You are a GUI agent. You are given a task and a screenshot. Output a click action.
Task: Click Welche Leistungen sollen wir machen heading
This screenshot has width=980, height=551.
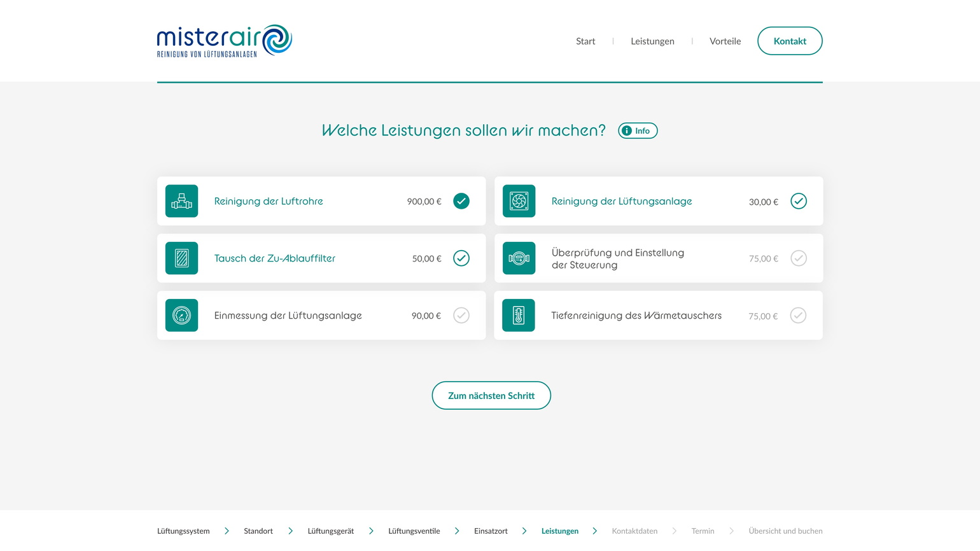pos(464,130)
